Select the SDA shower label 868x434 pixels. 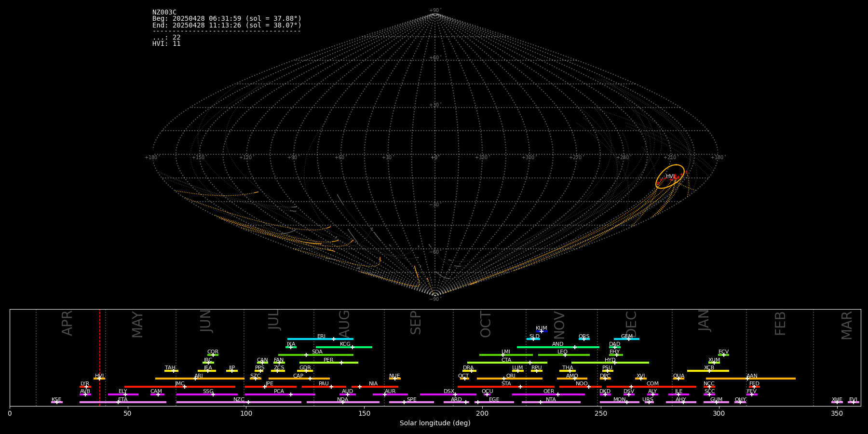[317, 352]
